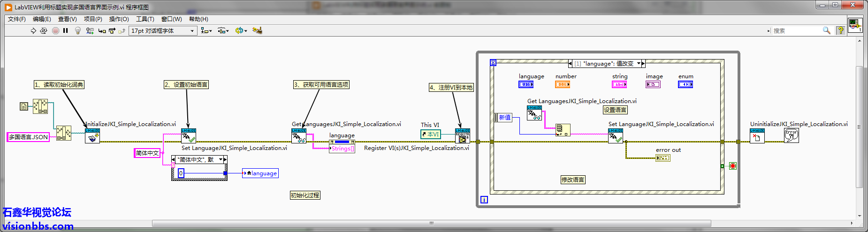Open the 17pt font settings dropdown
868x232 pixels.
click(x=162, y=30)
